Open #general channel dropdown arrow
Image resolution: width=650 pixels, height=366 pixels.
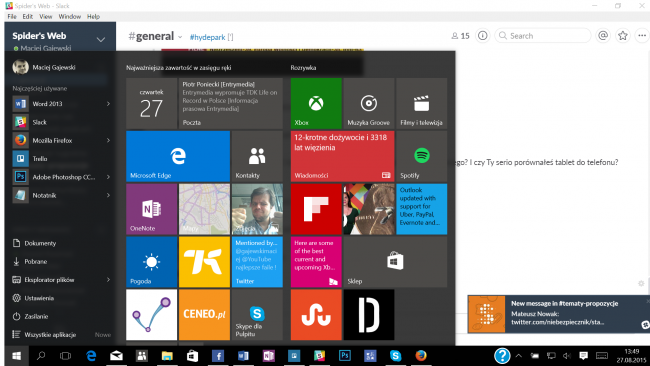click(x=180, y=37)
